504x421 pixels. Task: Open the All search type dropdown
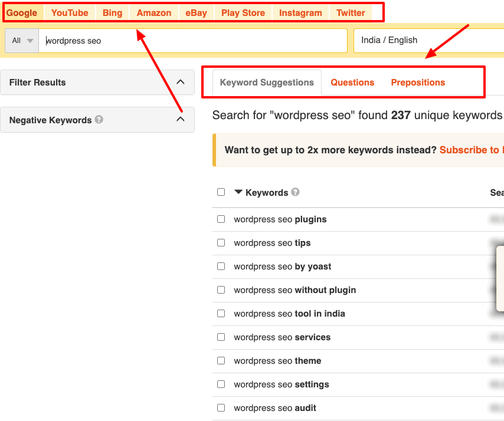(x=22, y=41)
